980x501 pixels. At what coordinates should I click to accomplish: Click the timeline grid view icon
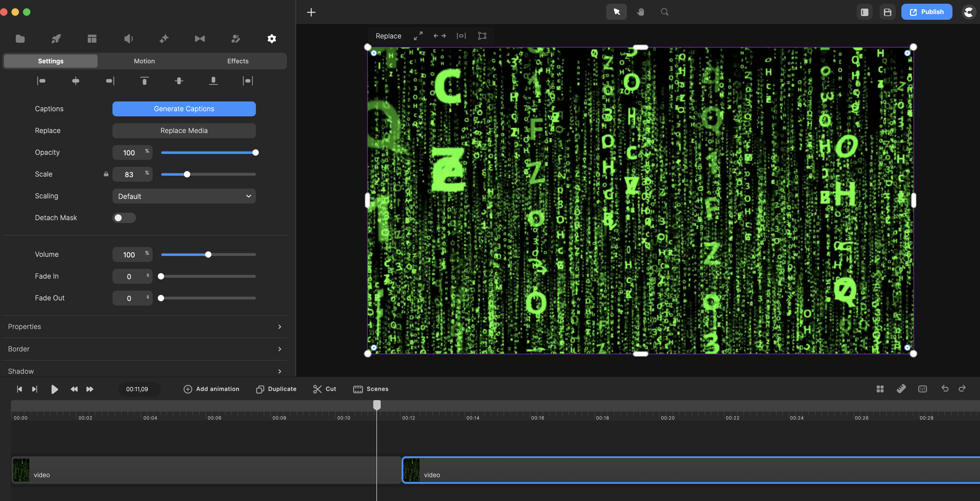click(x=880, y=389)
